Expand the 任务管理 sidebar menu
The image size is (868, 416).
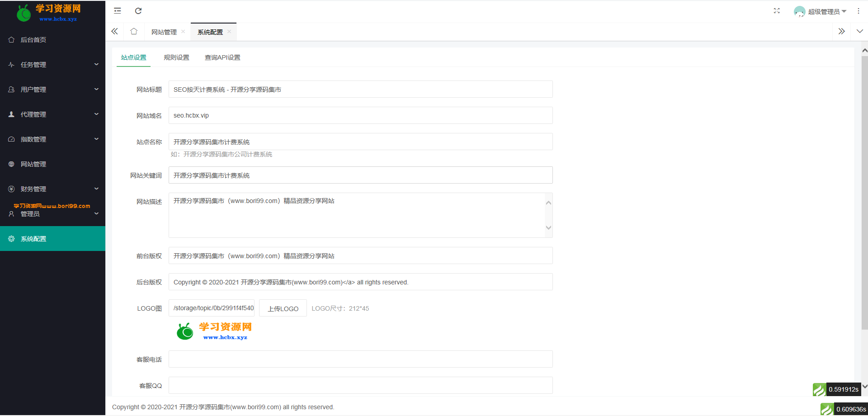pyautogui.click(x=52, y=65)
